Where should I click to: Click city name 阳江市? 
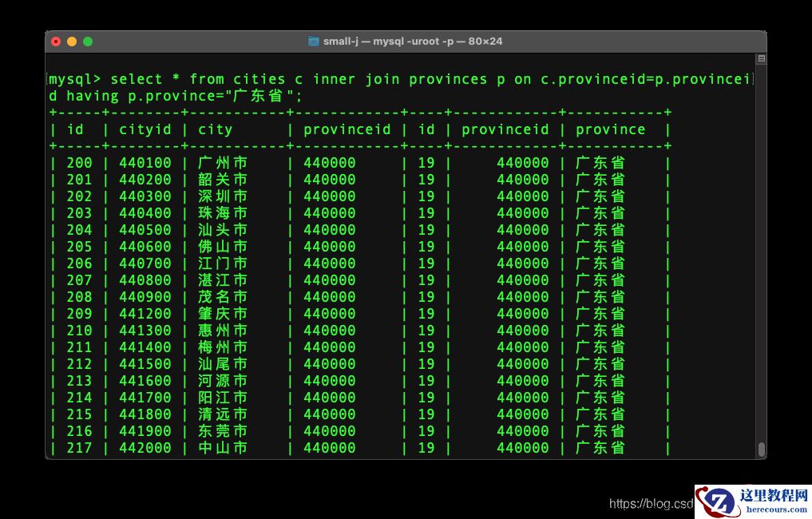[x=223, y=398]
